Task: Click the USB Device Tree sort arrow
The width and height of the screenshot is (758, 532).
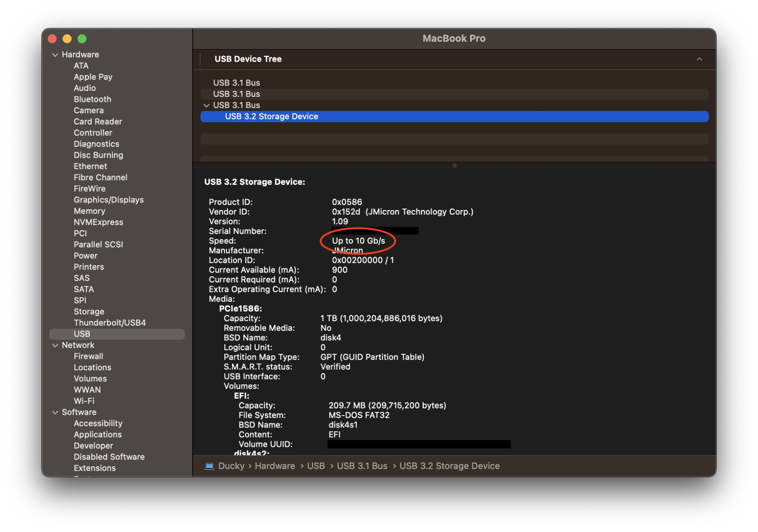Action: (x=699, y=59)
